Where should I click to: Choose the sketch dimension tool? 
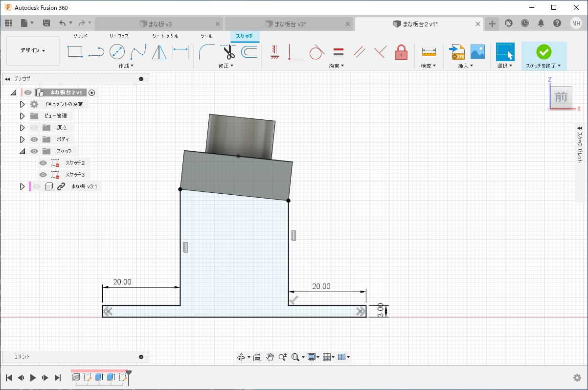[x=181, y=51]
